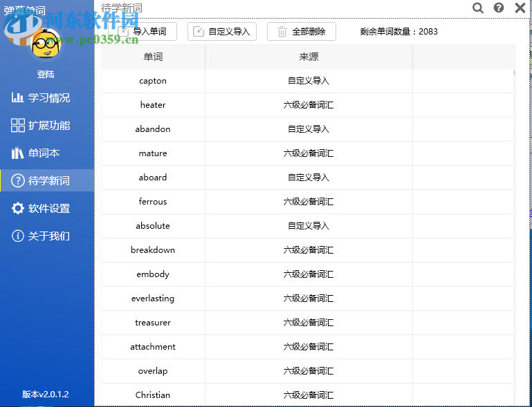This screenshot has height=407, width=532.
Task: Click the 版本v2.0.1.2 version label
Action: 46,394
